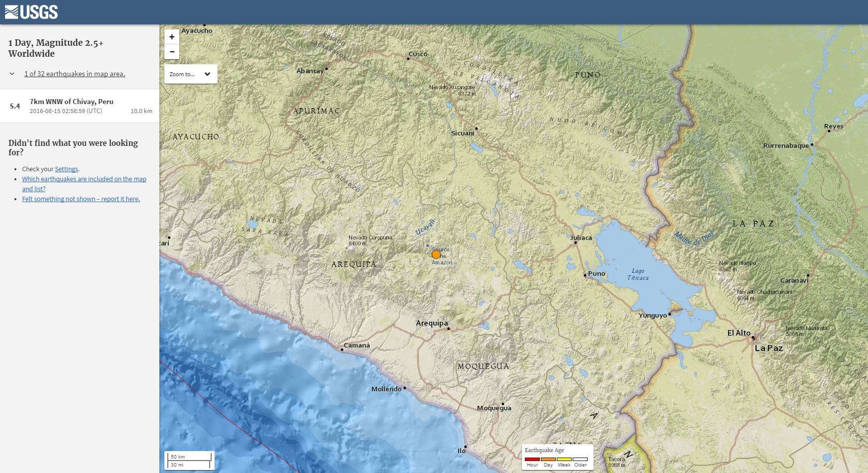The width and height of the screenshot is (868, 473).
Task: Zoom out with the minus button
Action: click(172, 51)
